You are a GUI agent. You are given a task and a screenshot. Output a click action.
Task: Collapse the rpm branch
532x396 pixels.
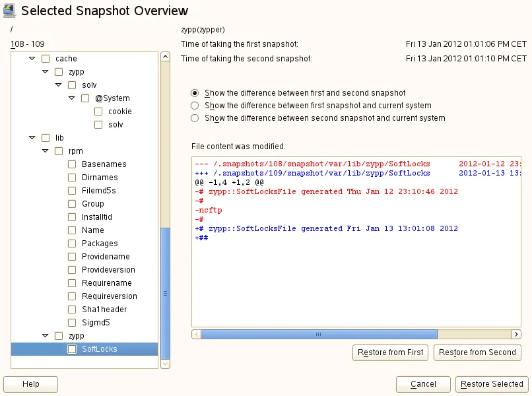[x=44, y=150]
